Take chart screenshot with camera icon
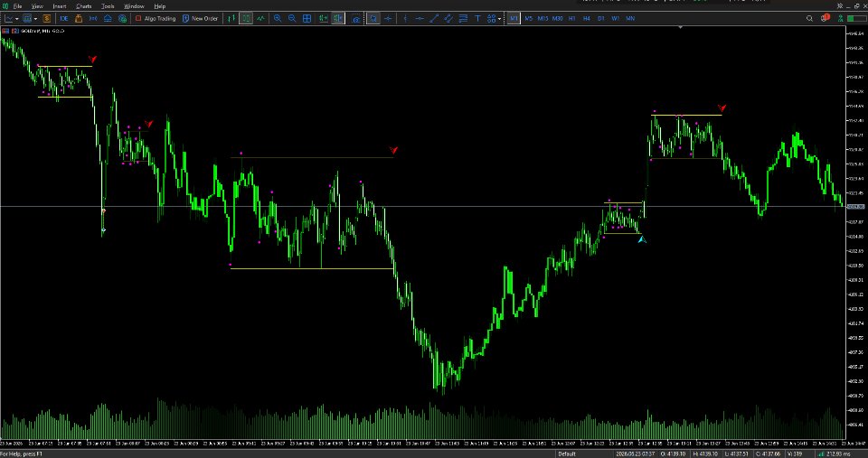The image size is (868, 458). click(x=356, y=19)
